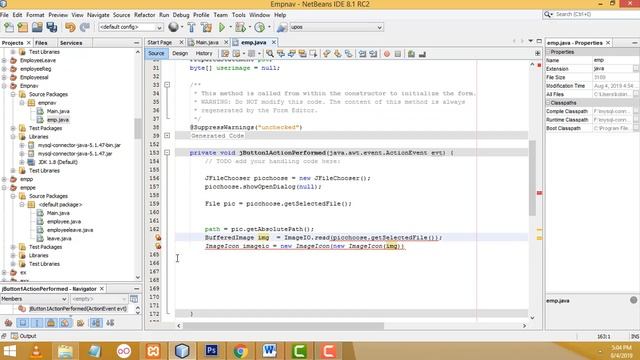Toggle Sort by Name in Navigator
Screen dimensions: 640x360
pyautogui.click(x=96, y=323)
